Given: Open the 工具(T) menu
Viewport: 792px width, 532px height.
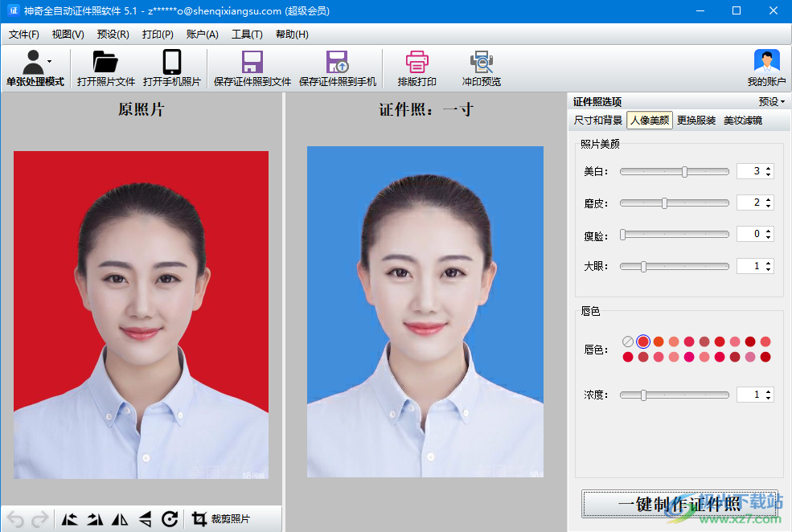Looking at the screenshot, I should (x=247, y=35).
